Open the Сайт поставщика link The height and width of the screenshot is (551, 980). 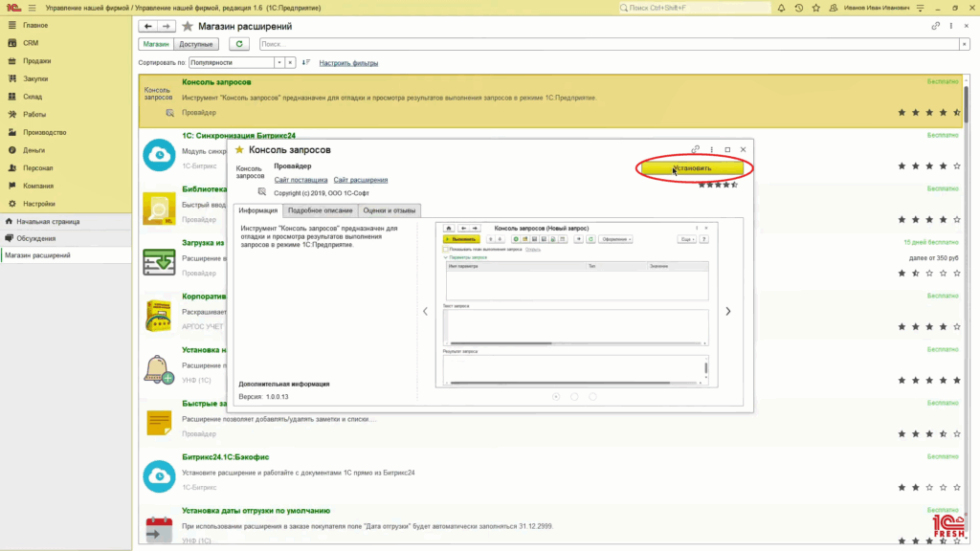click(x=301, y=180)
